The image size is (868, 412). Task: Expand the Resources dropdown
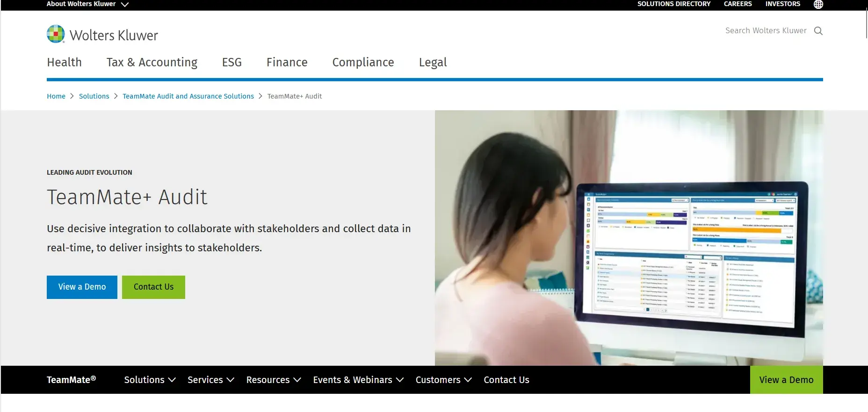tap(274, 380)
